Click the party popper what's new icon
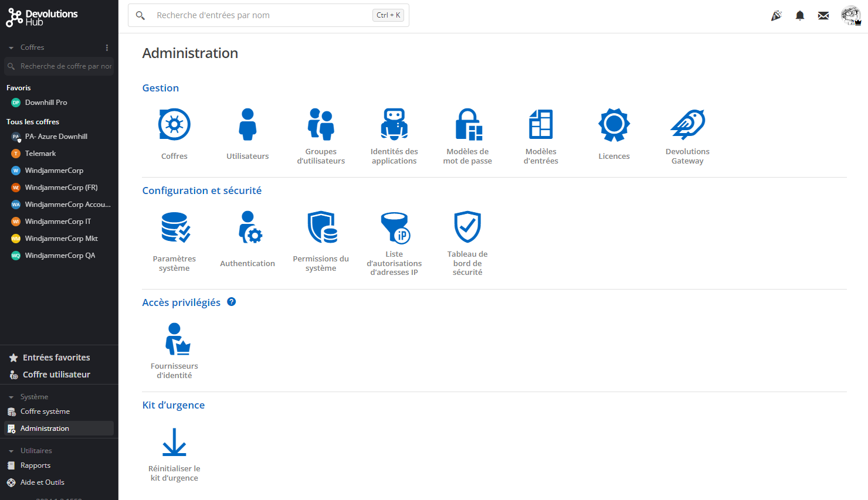The image size is (868, 500). (776, 15)
